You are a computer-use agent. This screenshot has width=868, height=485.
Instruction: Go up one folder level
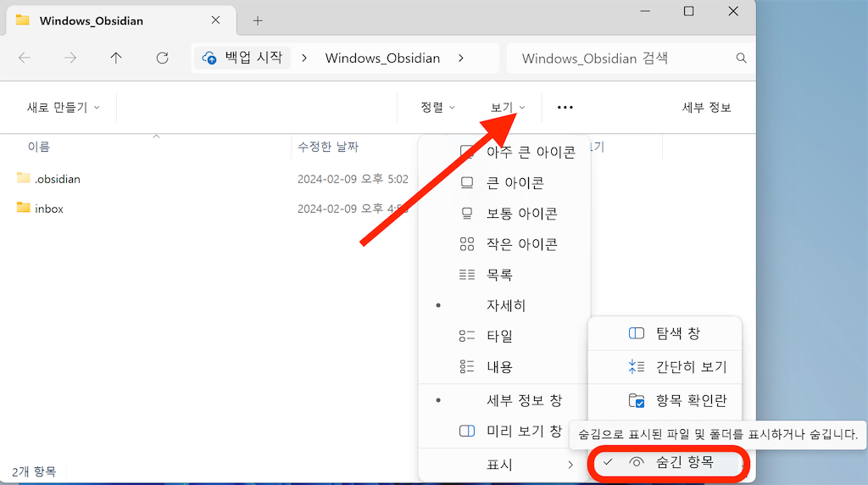click(116, 59)
